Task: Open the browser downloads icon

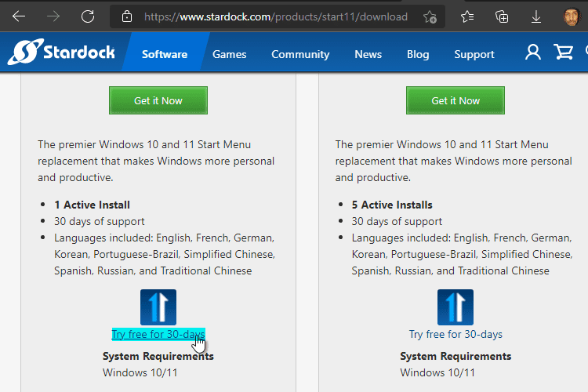Action: [x=536, y=16]
